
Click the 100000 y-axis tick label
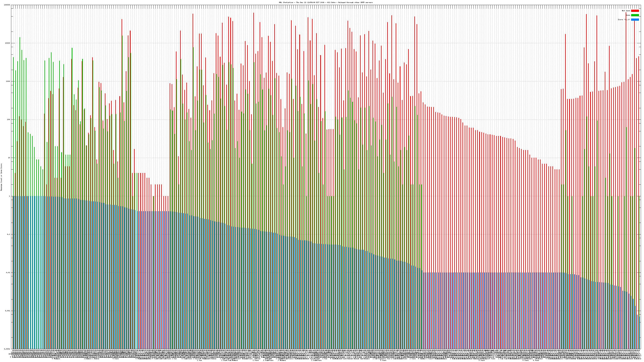[x=7, y=5]
